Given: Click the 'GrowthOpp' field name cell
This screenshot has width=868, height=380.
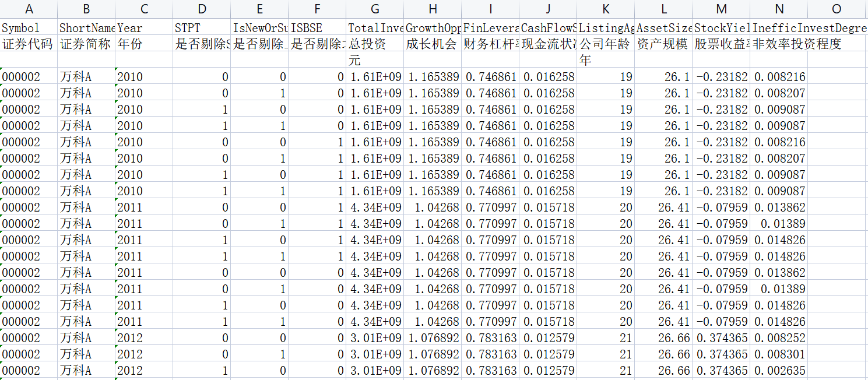Looking at the screenshot, I should (433, 28).
